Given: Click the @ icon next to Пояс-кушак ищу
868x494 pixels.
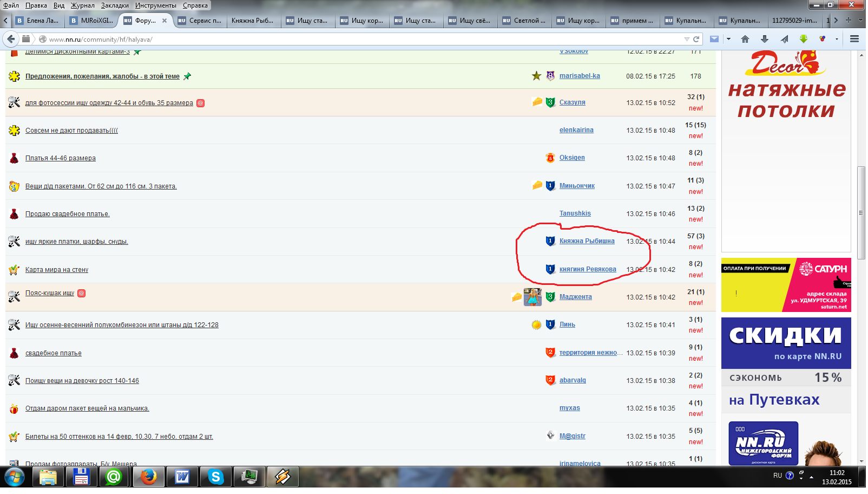Looking at the screenshot, I should (81, 293).
